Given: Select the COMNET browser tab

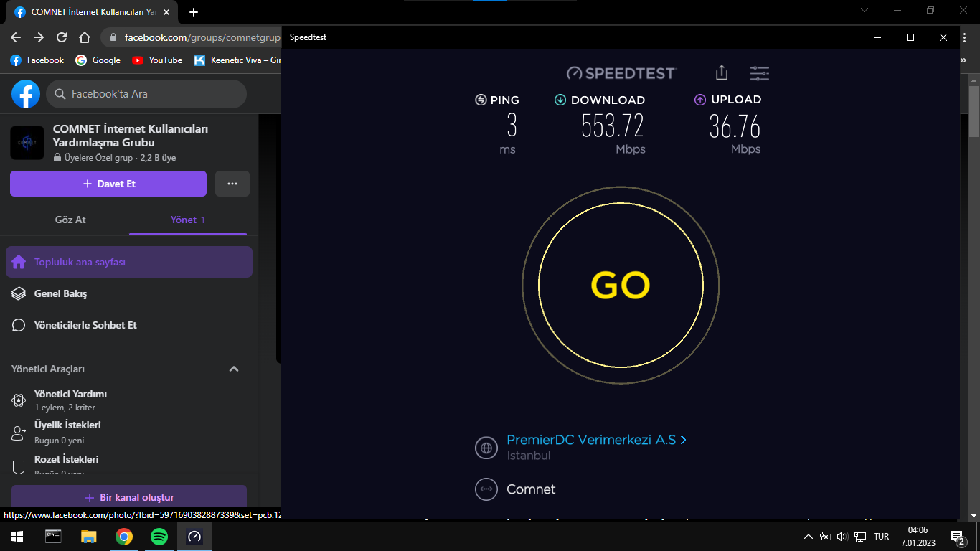Looking at the screenshot, I should [x=93, y=12].
